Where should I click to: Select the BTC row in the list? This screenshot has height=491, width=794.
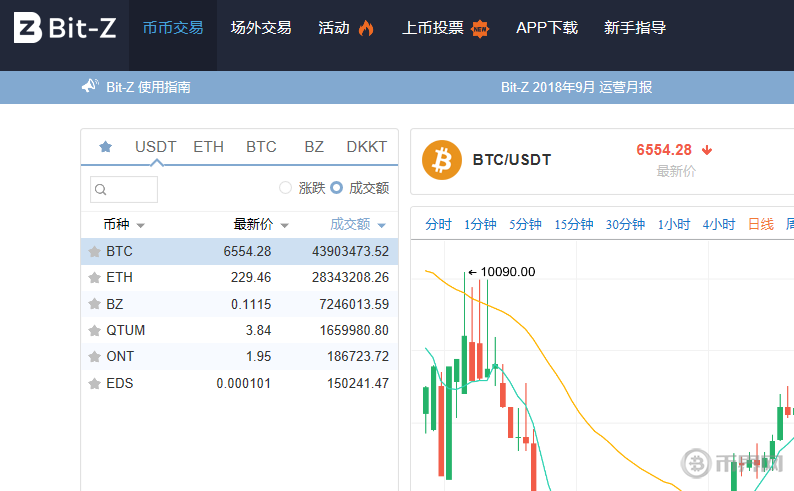[x=240, y=252]
